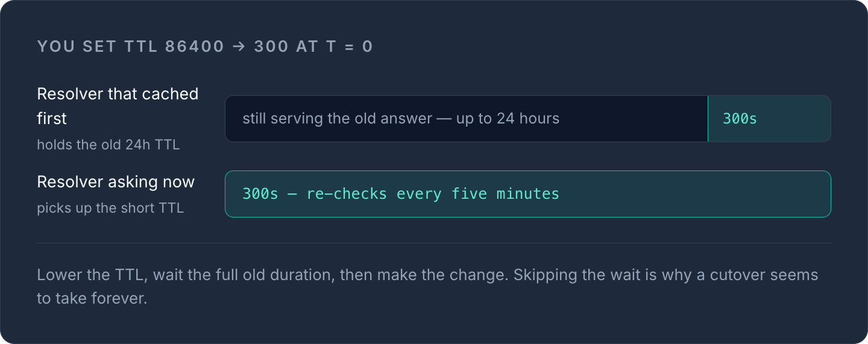Select the 'Resolver asking now' label
The height and width of the screenshot is (344, 868).
point(116,182)
